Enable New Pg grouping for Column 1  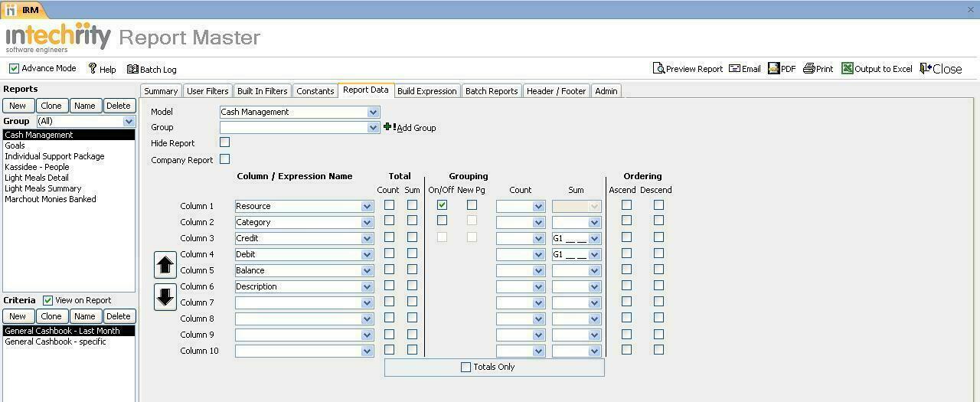[x=472, y=205]
